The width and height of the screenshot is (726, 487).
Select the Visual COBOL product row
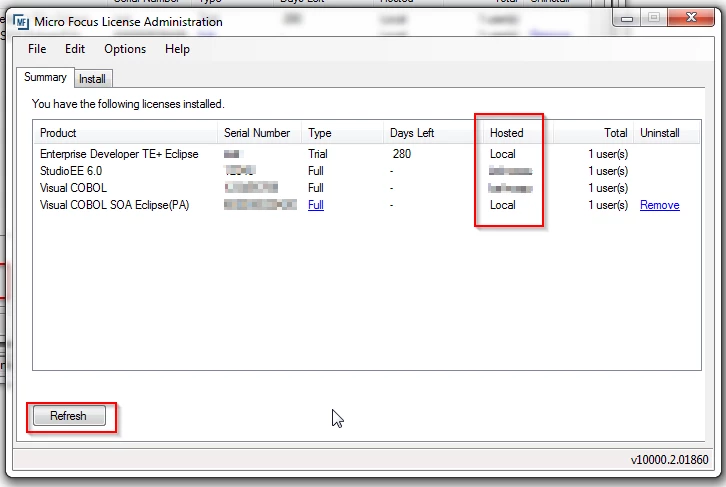(x=366, y=188)
